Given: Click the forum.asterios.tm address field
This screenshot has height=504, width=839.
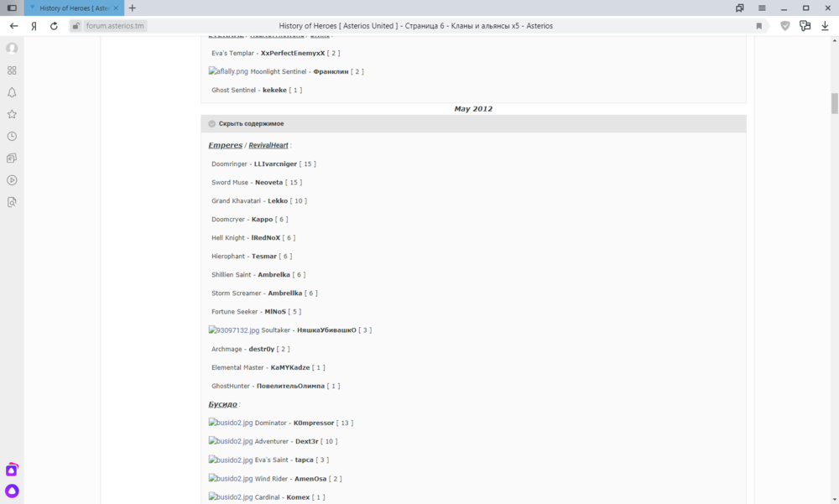Looking at the screenshot, I should point(115,26).
